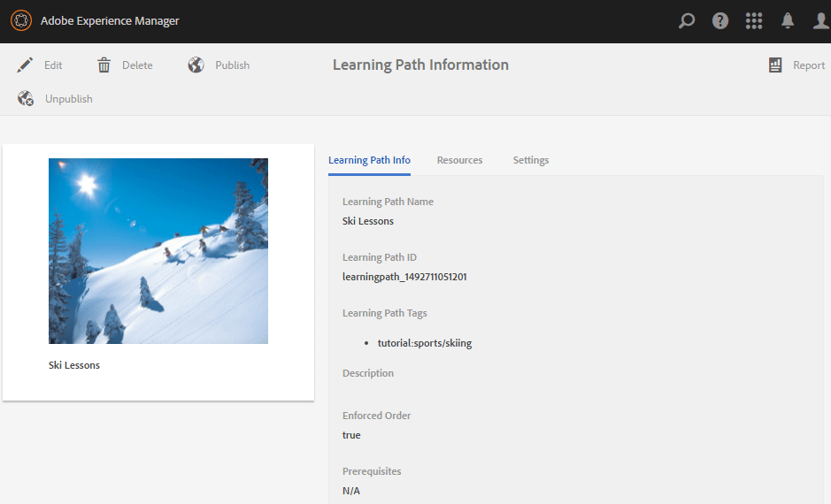Image resolution: width=831 pixels, height=504 pixels.
Task: Click the Delete trash can icon
Action: [x=104, y=65]
